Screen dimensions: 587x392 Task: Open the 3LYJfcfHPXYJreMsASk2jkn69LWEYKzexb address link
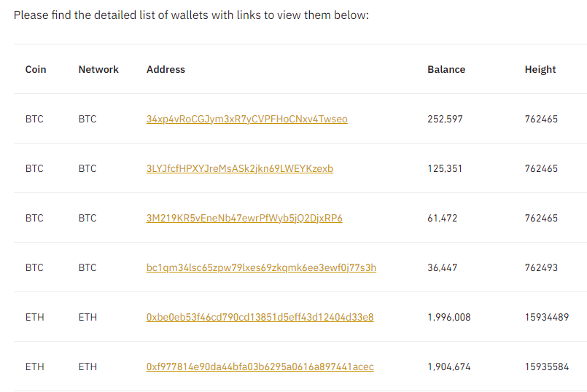240,169
